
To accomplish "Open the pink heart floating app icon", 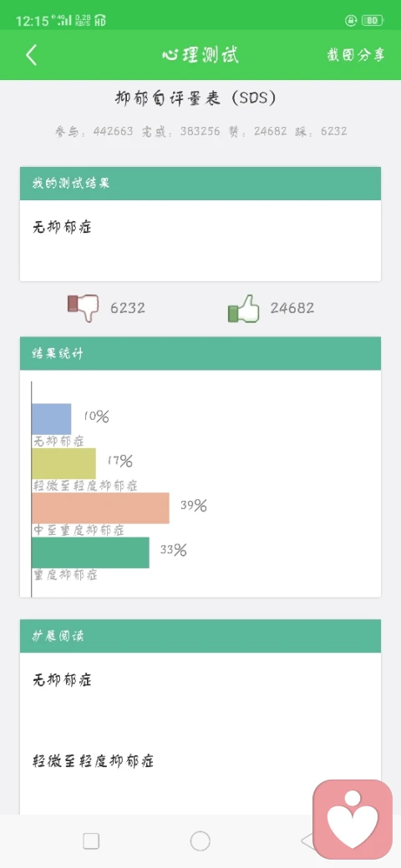I will [353, 819].
